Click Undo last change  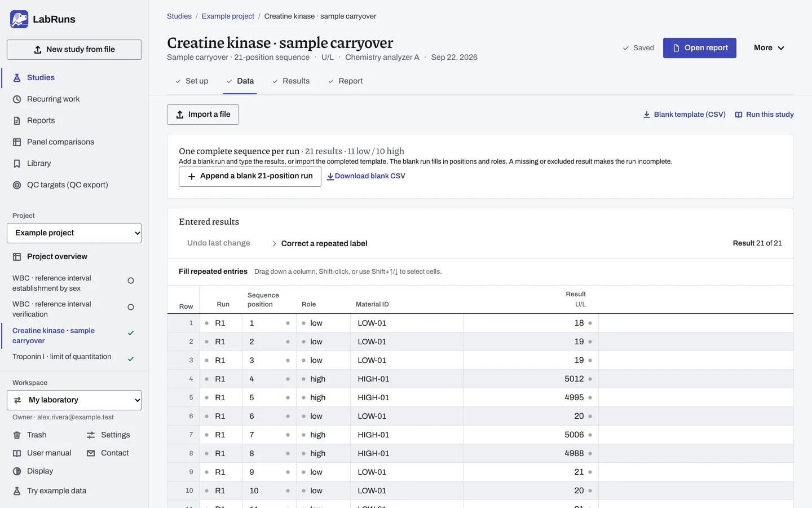coord(219,243)
